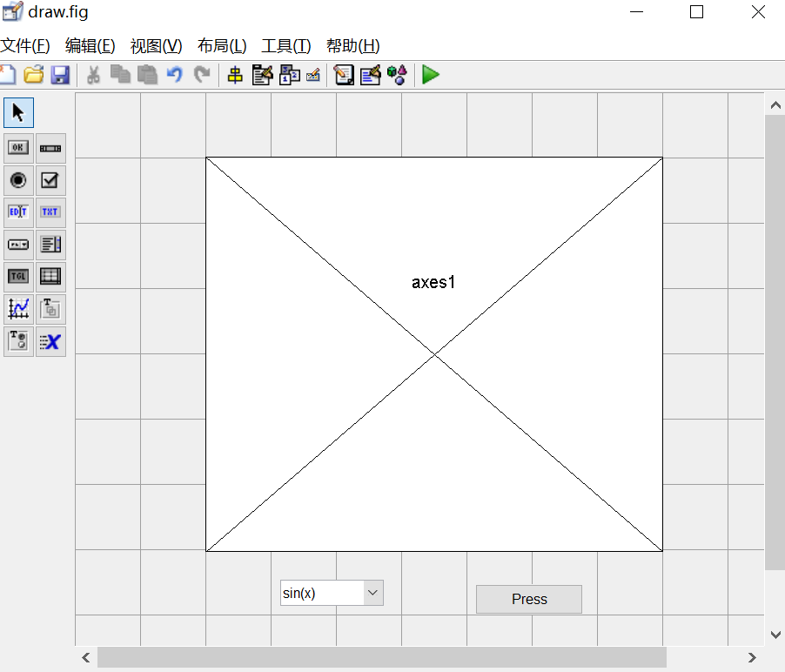Close the draw.fig window
785x672 pixels.
(x=758, y=12)
